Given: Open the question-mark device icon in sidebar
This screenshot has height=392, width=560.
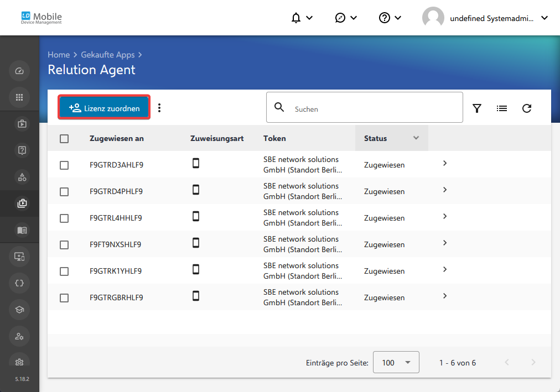Looking at the screenshot, I should tap(22, 150).
